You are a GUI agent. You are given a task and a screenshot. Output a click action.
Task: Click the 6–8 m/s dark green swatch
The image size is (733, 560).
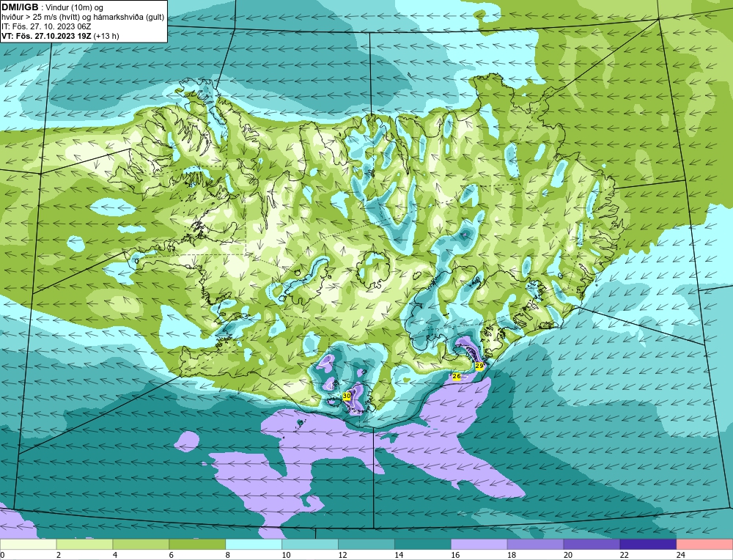pyautogui.click(x=197, y=545)
